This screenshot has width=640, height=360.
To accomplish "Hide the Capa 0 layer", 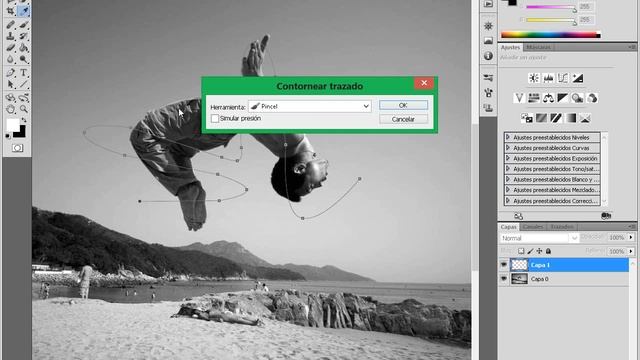I will pyautogui.click(x=504, y=279).
